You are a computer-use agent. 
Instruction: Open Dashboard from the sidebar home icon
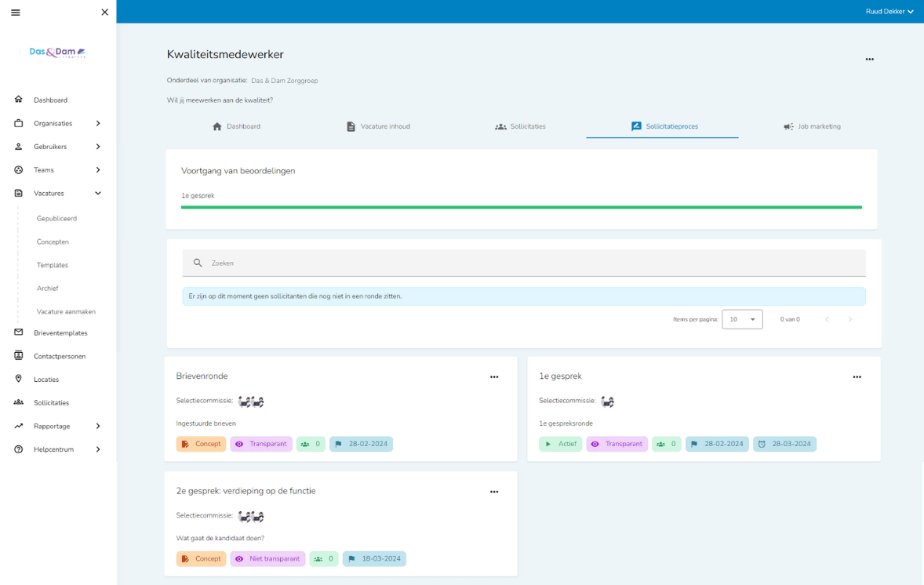(19, 100)
